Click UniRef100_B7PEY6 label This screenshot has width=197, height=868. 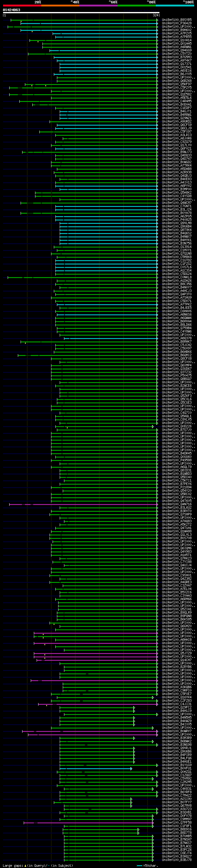(177, 484)
